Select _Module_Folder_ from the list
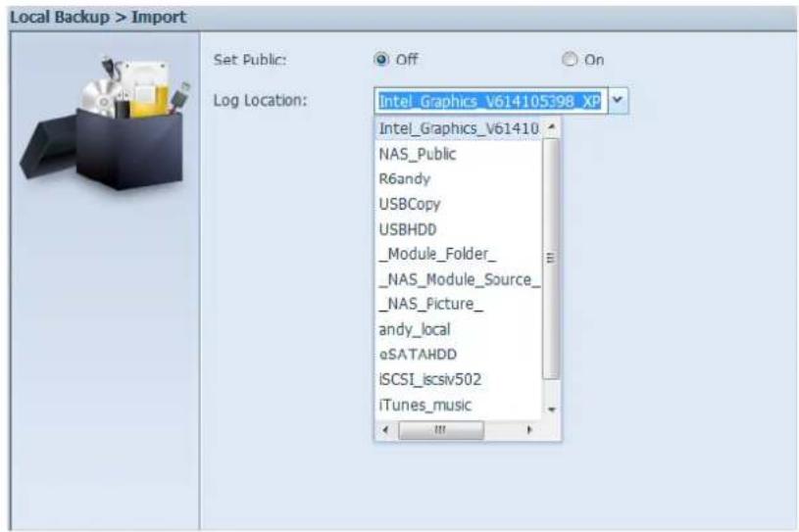Screen dimensions: 799x532 tap(424, 254)
